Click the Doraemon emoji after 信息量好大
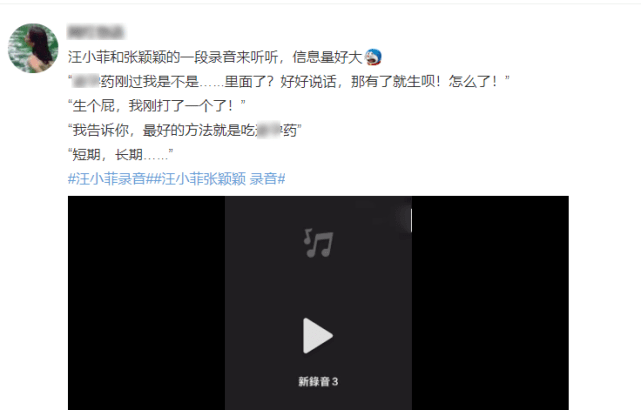 coord(373,57)
